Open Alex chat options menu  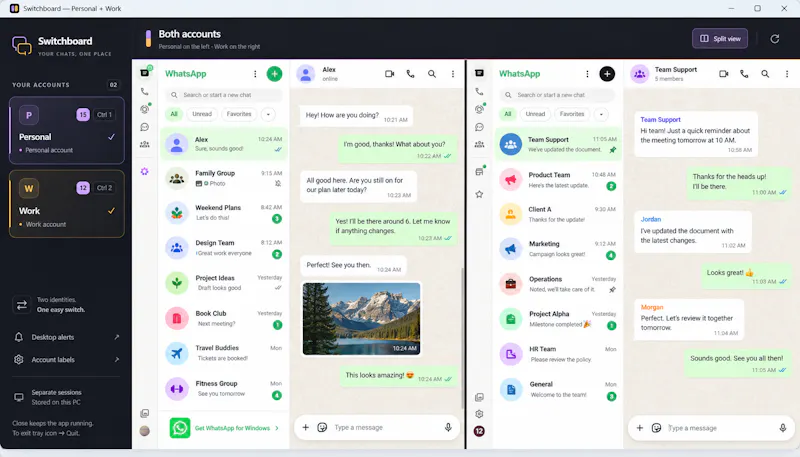tap(453, 74)
